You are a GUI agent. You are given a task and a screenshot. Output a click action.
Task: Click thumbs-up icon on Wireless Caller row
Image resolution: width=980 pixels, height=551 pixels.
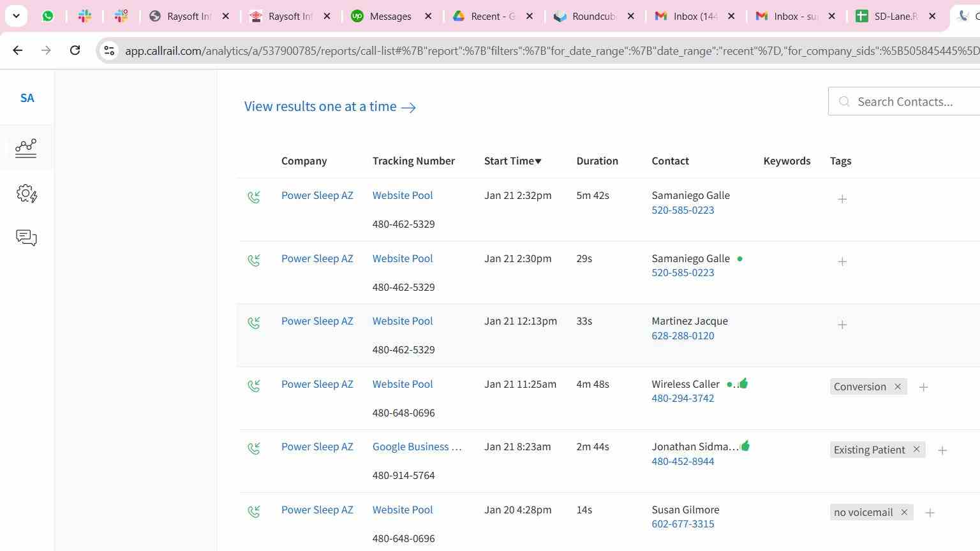point(743,383)
